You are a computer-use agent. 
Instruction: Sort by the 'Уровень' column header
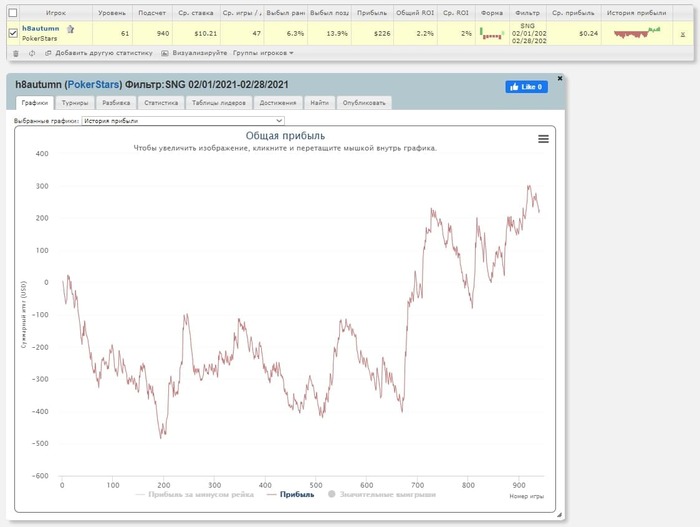pyautogui.click(x=112, y=13)
